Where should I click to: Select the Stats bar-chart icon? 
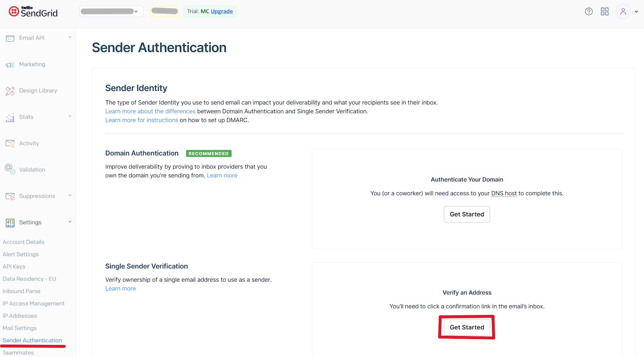point(10,117)
